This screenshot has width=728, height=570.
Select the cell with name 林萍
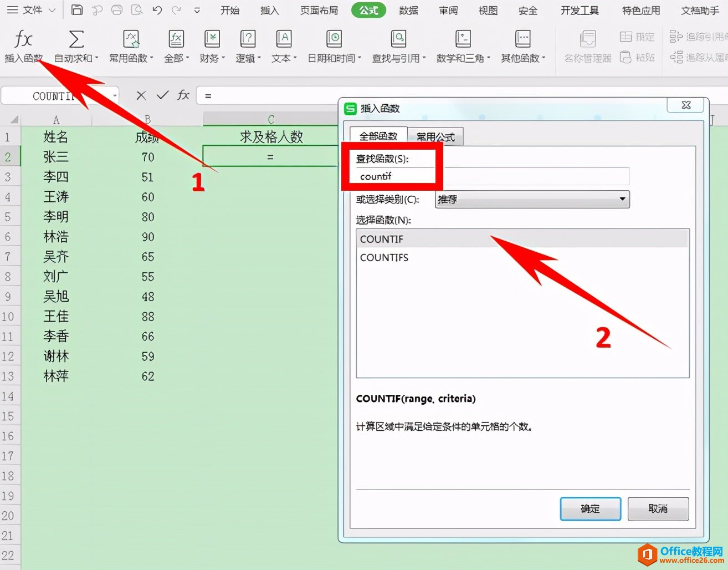[x=56, y=376]
